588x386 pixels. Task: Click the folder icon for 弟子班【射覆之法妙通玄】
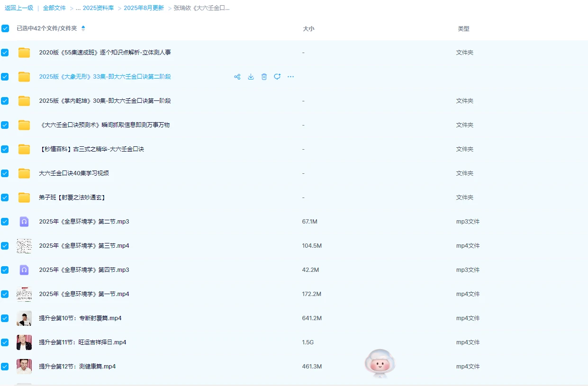(24, 197)
